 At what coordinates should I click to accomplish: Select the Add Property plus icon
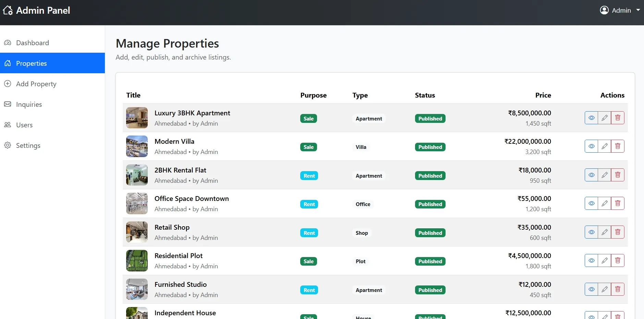pyautogui.click(x=8, y=84)
